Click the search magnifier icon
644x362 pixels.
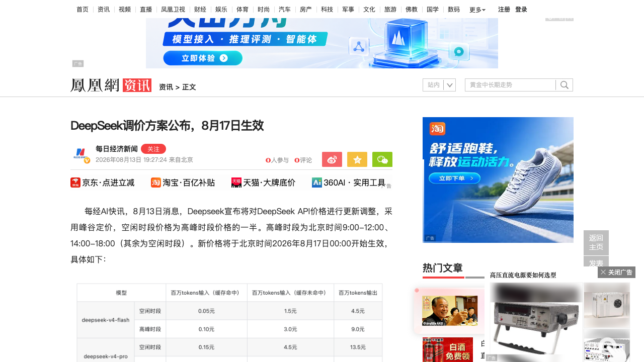tap(565, 85)
